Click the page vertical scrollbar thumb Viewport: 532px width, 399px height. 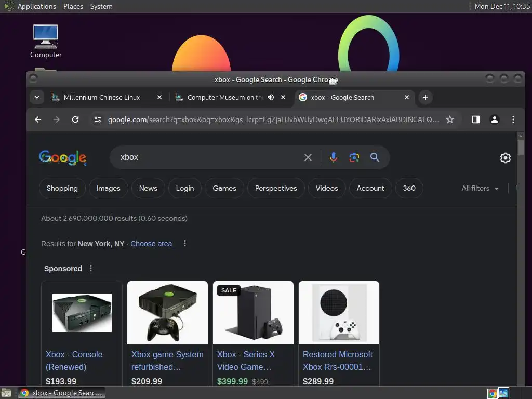click(521, 147)
